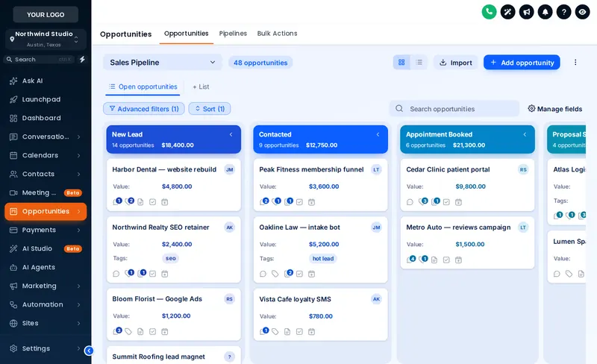The height and width of the screenshot is (364, 597).
Task: Click the Import button
Action: [456, 63]
